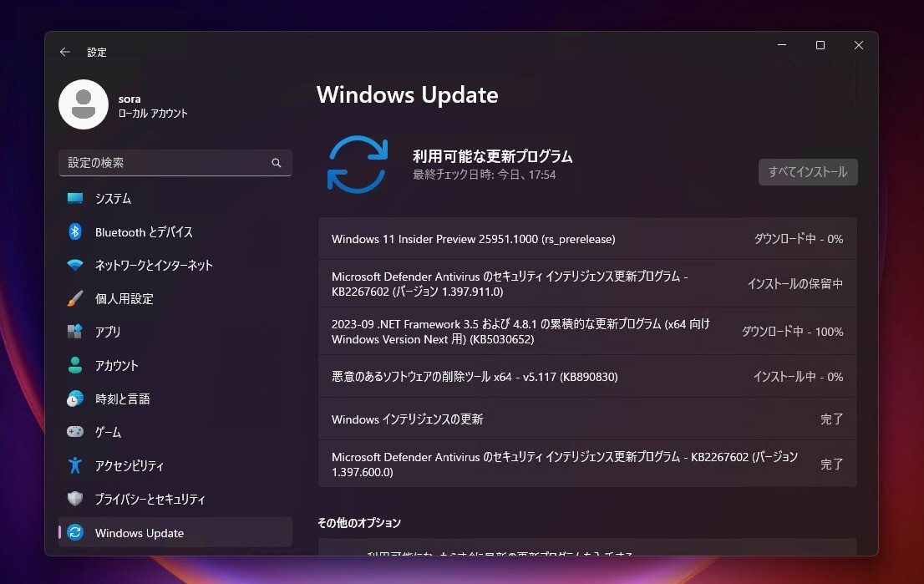924x584 pixels.
Task: Click the back arrow at top left
Action: tap(64, 52)
